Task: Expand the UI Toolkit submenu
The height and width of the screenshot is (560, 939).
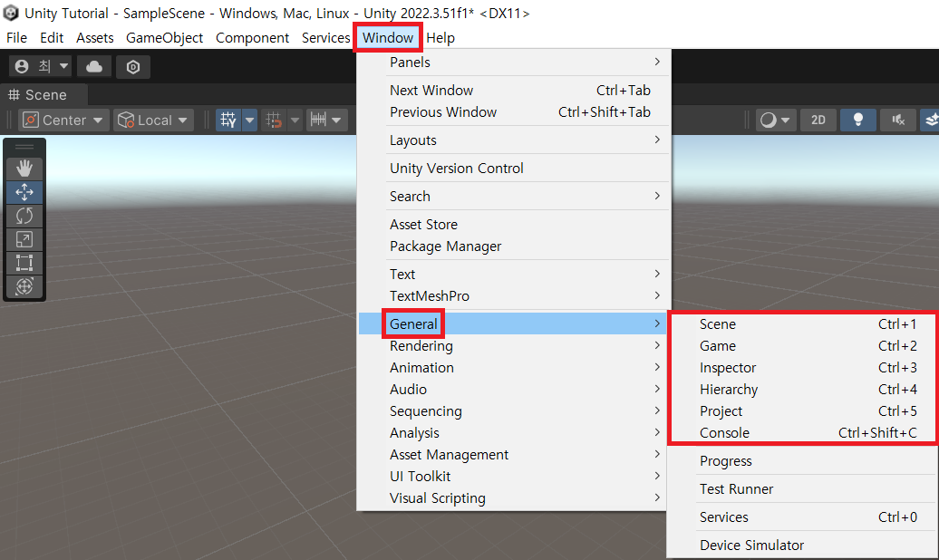Action: (x=513, y=477)
